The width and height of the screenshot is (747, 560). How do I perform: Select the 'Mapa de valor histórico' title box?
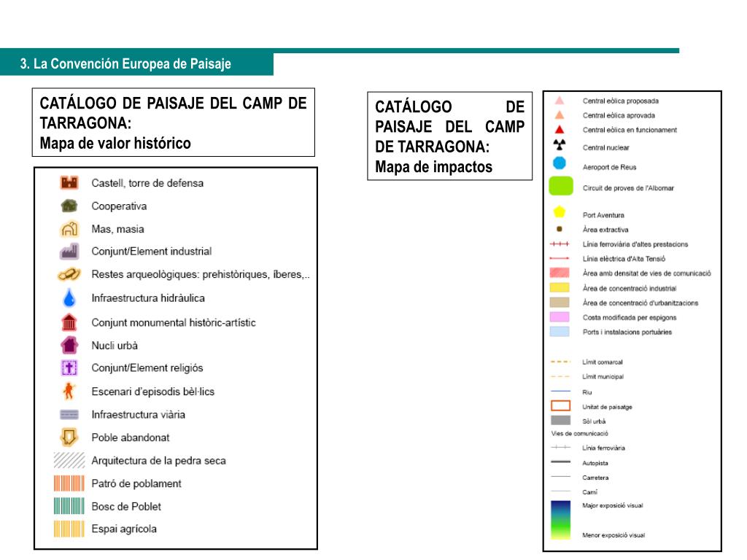[174, 122]
